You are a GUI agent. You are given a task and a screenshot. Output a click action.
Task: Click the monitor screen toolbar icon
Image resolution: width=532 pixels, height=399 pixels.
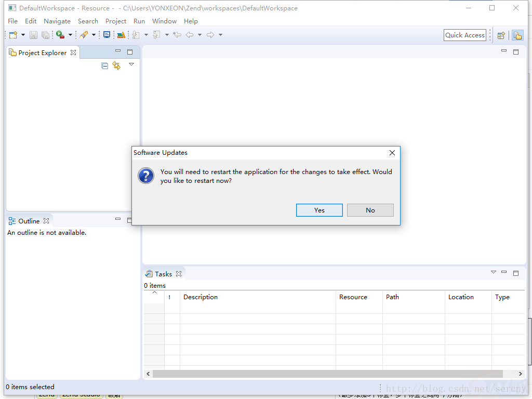click(x=107, y=35)
